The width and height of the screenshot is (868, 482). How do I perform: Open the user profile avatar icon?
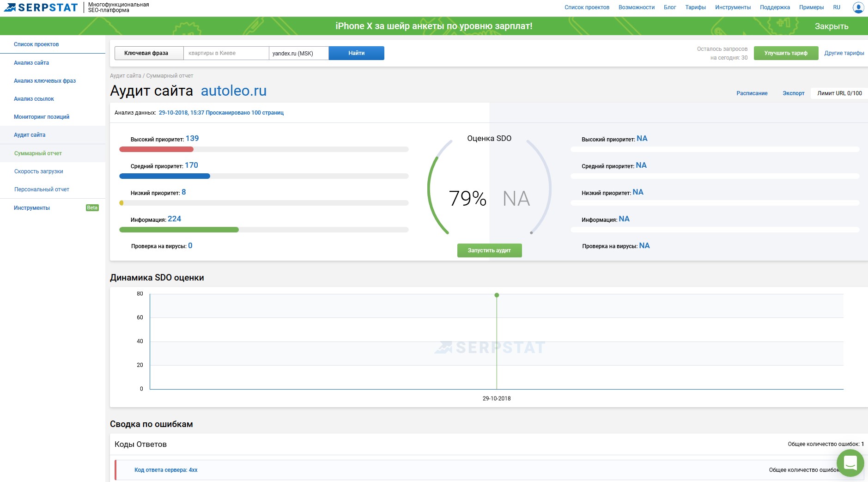click(858, 7)
